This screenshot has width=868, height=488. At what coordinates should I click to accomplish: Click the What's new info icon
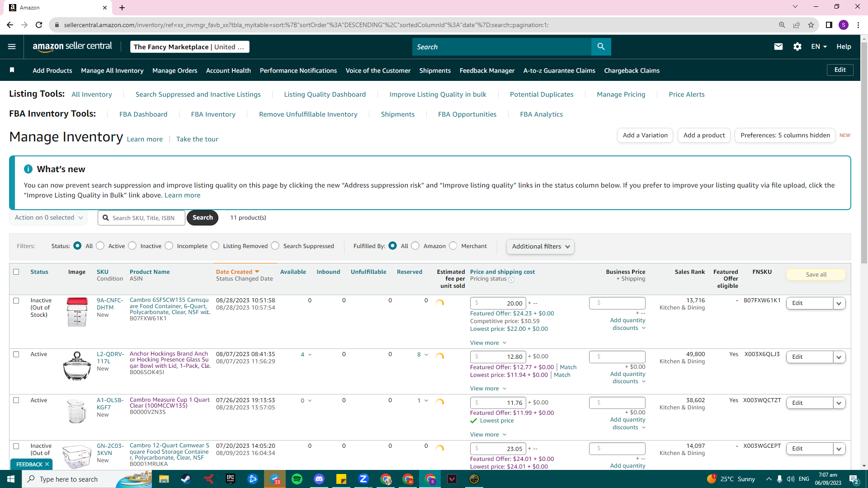click(x=28, y=169)
